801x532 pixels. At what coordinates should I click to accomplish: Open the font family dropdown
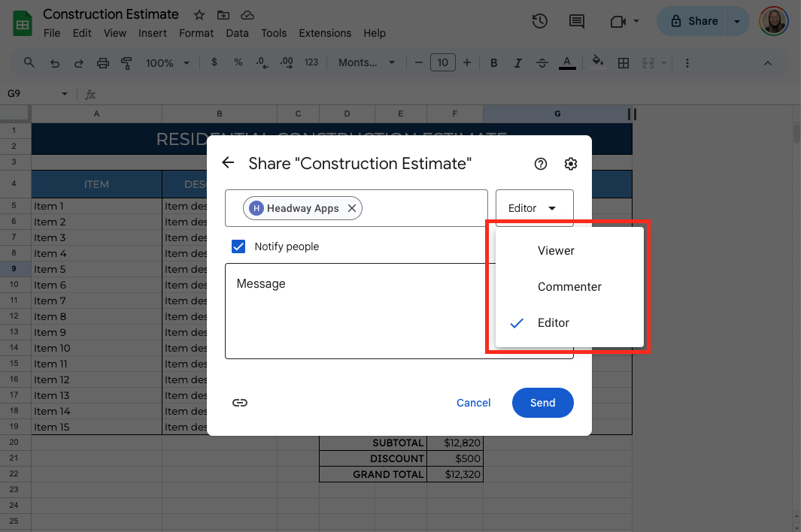367,63
